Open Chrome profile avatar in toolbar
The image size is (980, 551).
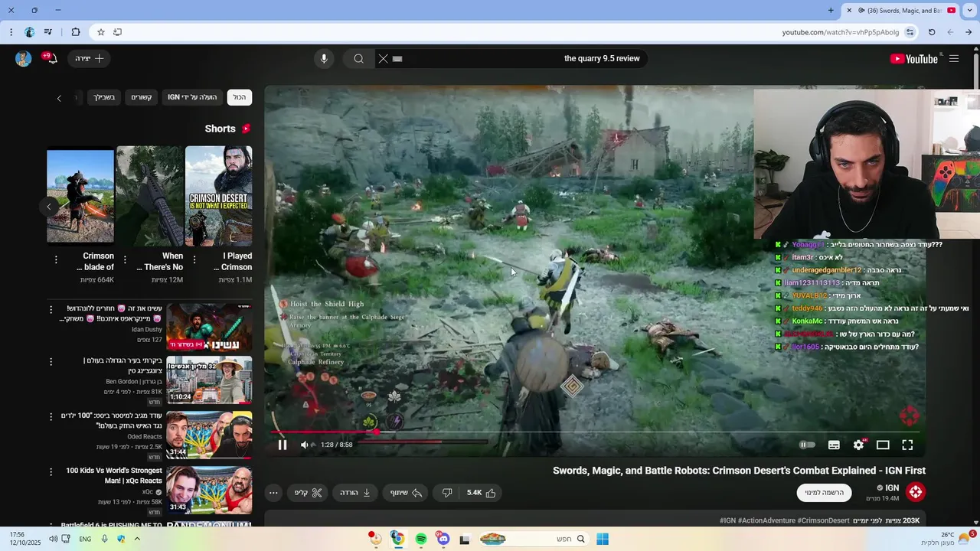29,32
